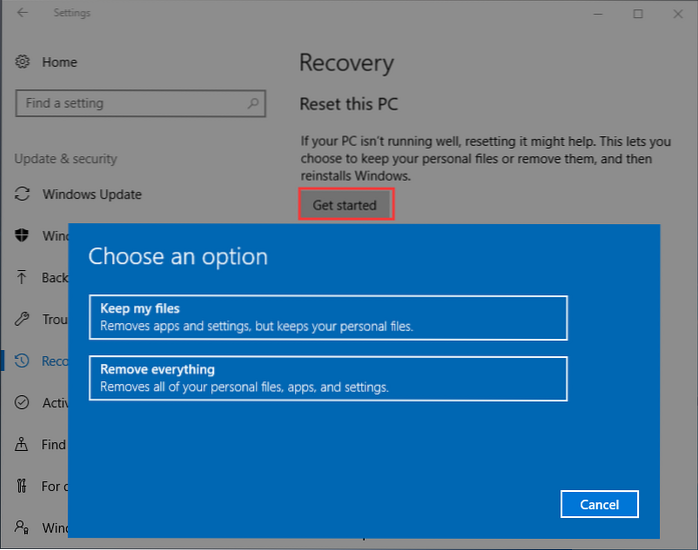
Task: Select the Recovery history icon
Action: point(23,360)
